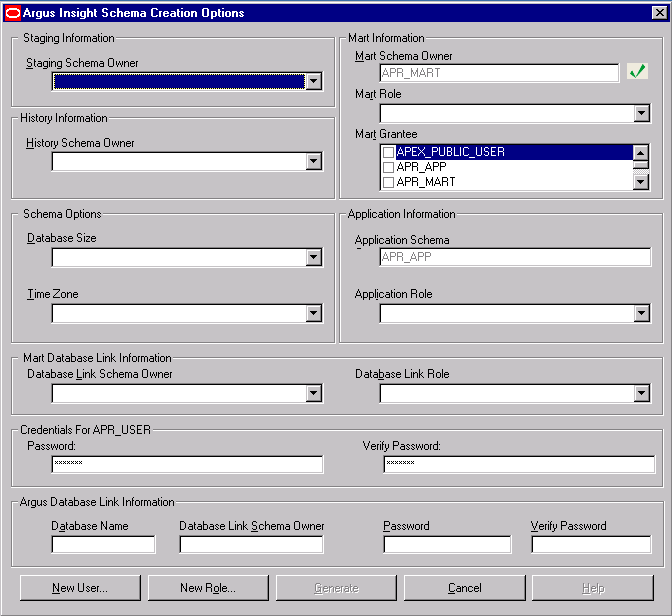Click the Mart Schema Owner APR_MART field

click(x=499, y=73)
